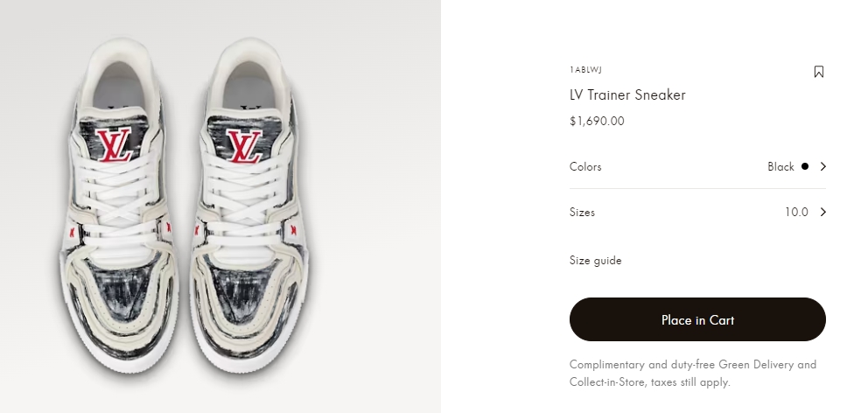Image resolution: width=868 pixels, height=413 pixels.
Task: Save the sneaker with the bookmark icon
Action: pos(818,72)
